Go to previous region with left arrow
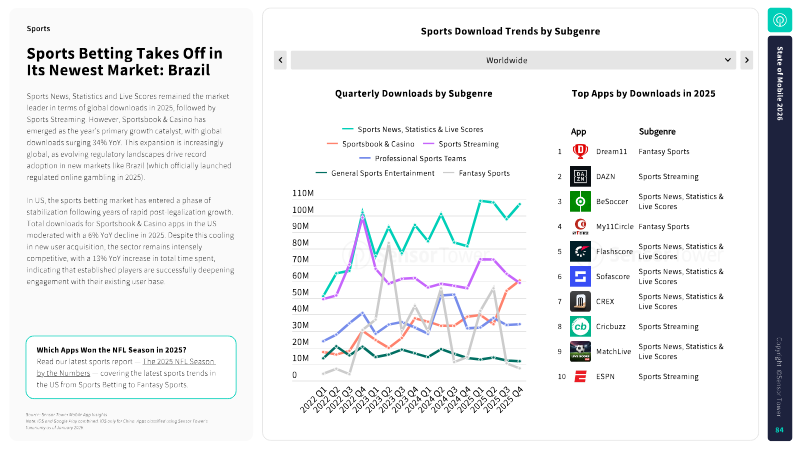The width and height of the screenshot is (800, 450). point(281,61)
